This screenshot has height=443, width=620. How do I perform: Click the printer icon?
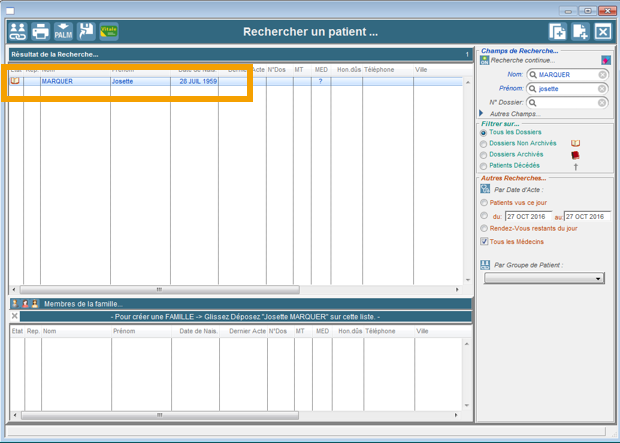click(40, 32)
